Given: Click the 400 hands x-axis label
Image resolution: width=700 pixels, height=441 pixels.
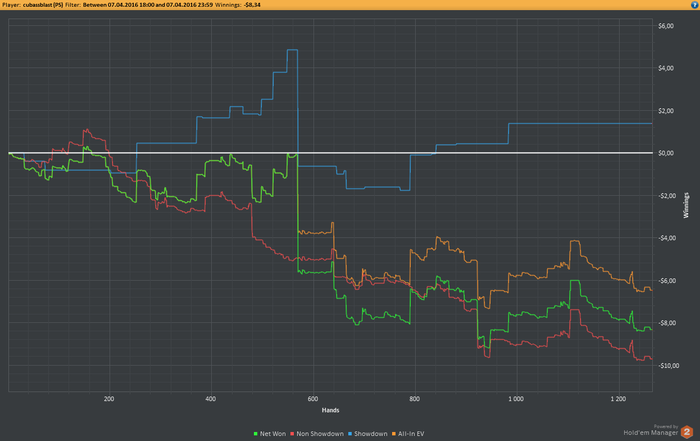Looking at the screenshot, I should [x=211, y=399].
